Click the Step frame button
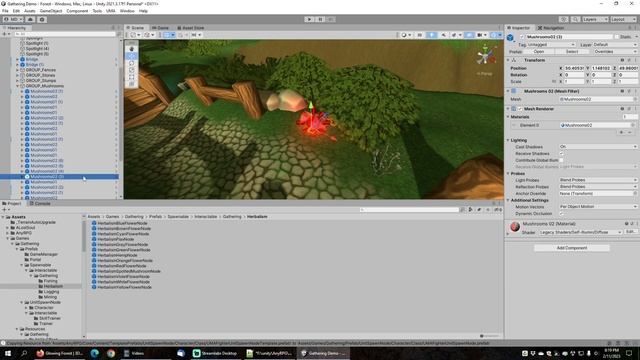 point(331,19)
